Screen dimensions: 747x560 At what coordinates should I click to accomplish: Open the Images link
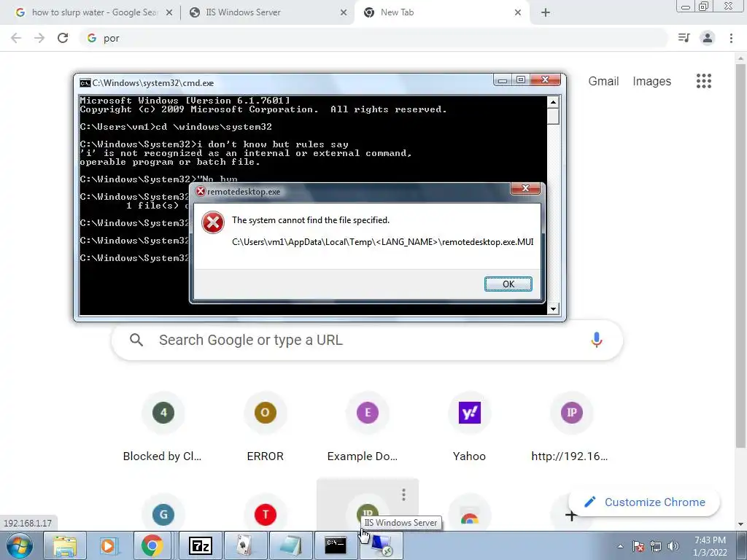coord(651,82)
